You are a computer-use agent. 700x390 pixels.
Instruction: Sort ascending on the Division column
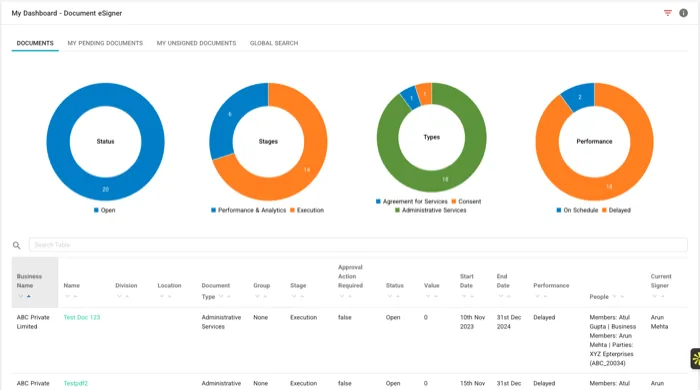click(x=127, y=296)
